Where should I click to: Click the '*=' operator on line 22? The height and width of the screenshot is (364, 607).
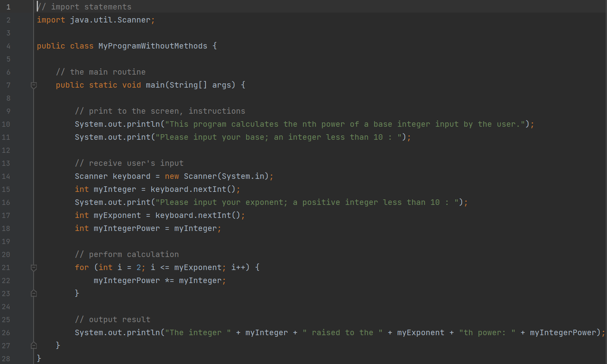pos(170,281)
